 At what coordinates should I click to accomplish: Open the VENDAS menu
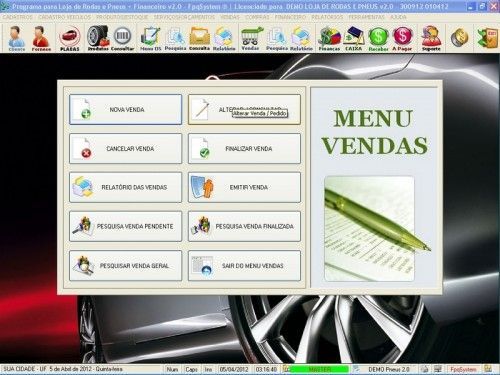230,17
